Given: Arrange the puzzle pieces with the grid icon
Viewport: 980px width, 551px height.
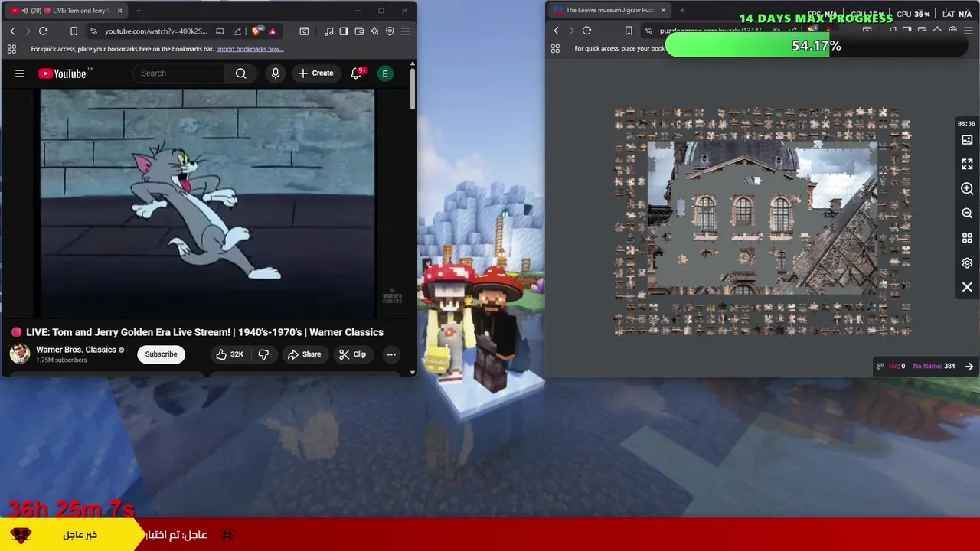Looking at the screenshot, I should pyautogui.click(x=967, y=238).
